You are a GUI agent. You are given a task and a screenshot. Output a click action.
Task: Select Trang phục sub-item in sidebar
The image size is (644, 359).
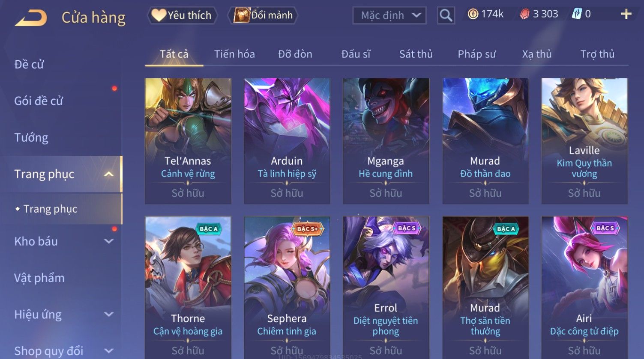tap(50, 209)
